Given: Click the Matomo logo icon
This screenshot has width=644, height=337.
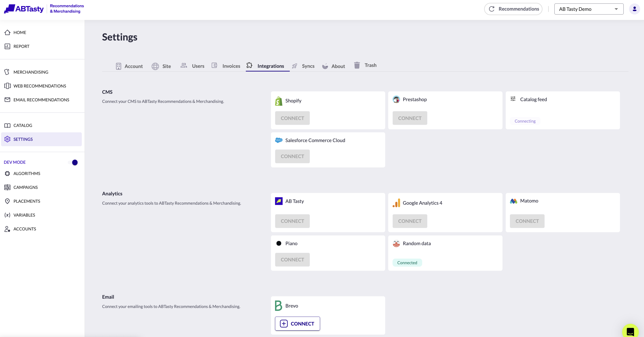Looking at the screenshot, I should pyautogui.click(x=514, y=201).
